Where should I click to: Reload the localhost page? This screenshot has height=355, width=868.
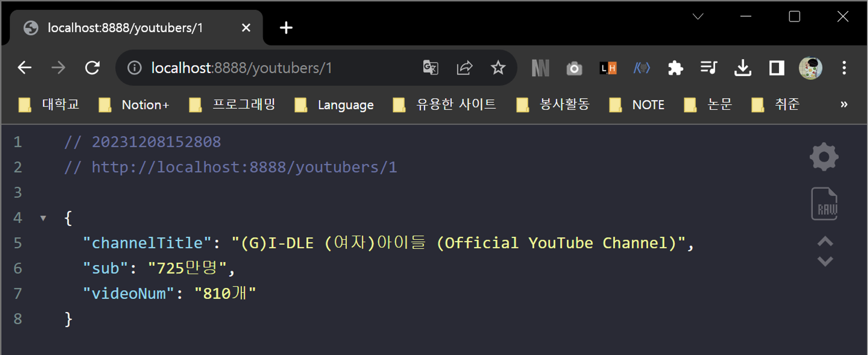(x=92, y=68)
